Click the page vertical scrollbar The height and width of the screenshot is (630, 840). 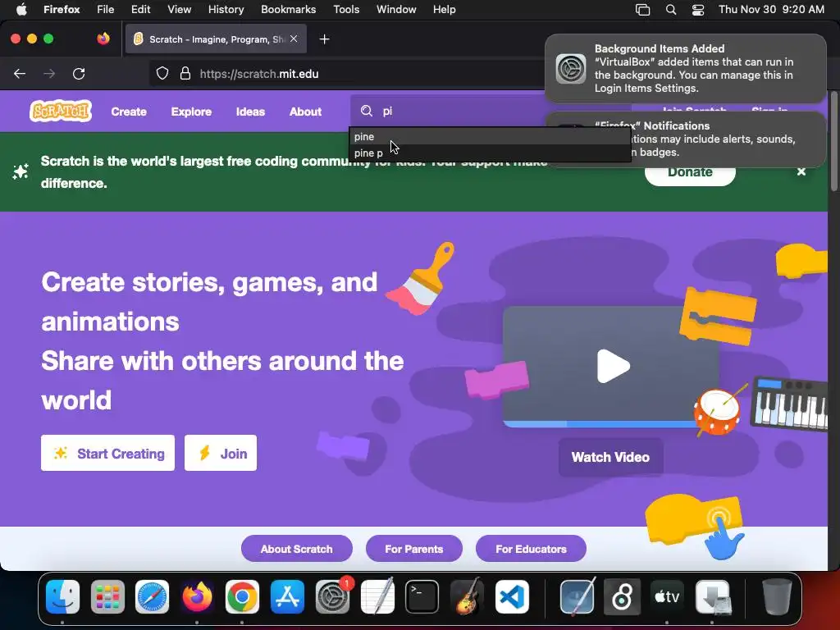click(x=833, y=140)
